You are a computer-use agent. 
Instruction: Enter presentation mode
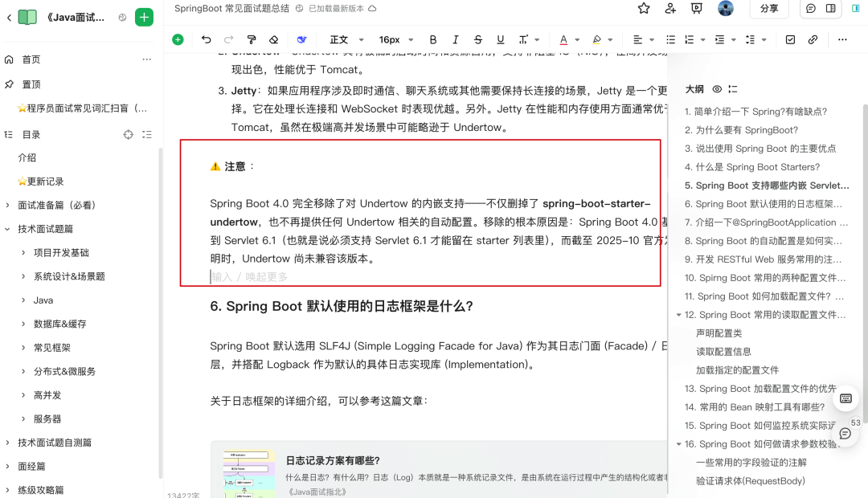coord(697,8)
